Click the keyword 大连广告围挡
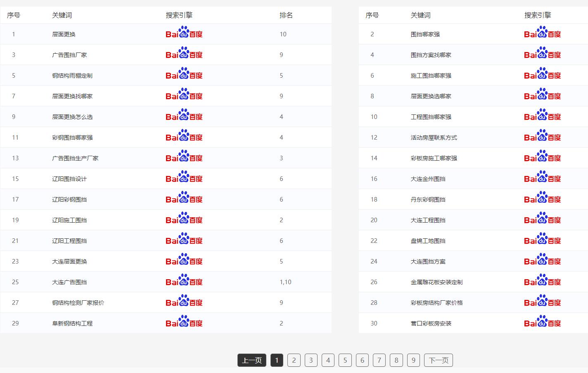 click(x=69, y=282)
